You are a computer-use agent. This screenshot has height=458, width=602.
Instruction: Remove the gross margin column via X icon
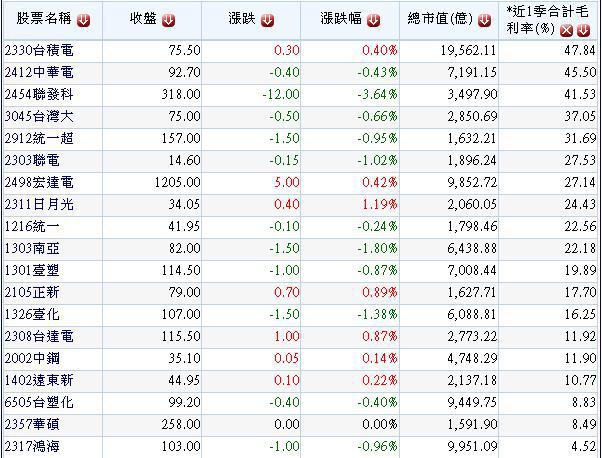pos(566,30)
